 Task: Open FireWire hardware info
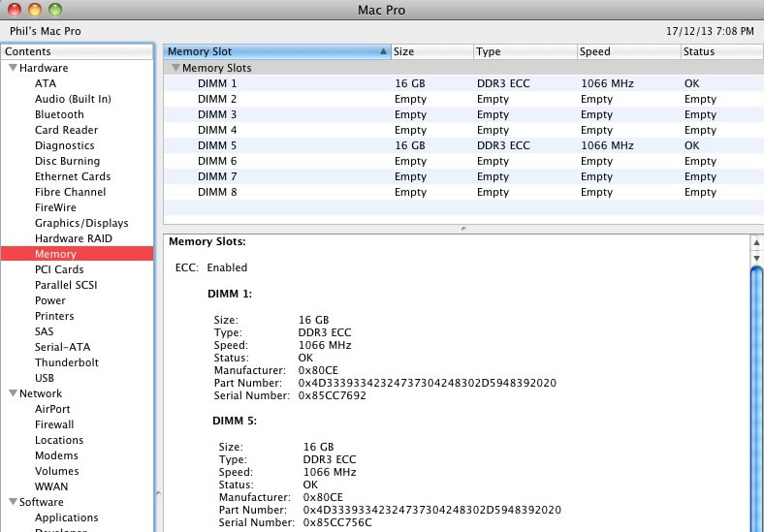point(55,207)
